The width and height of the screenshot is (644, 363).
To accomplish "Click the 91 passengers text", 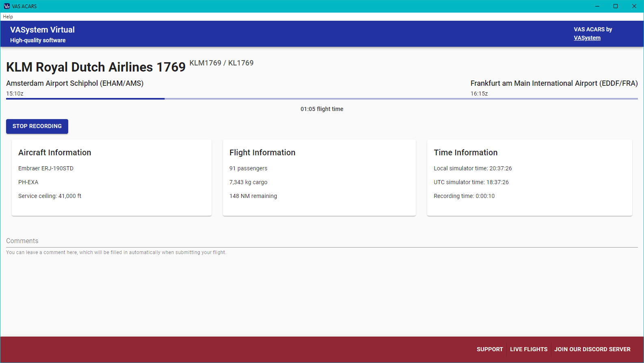I will tap(249, 168).
